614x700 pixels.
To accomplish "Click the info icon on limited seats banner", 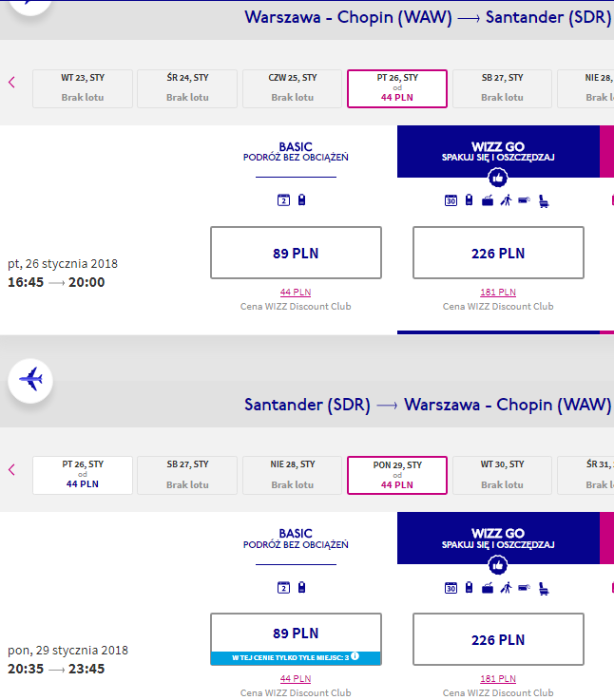I will 355,655.
